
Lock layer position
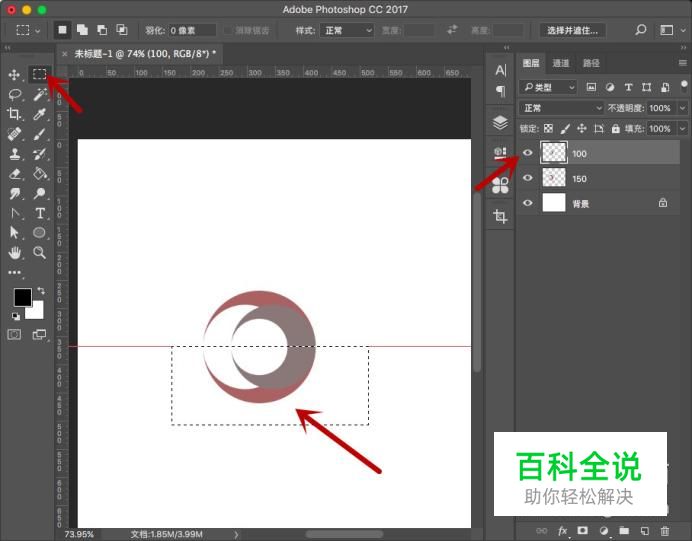[582, 128]
